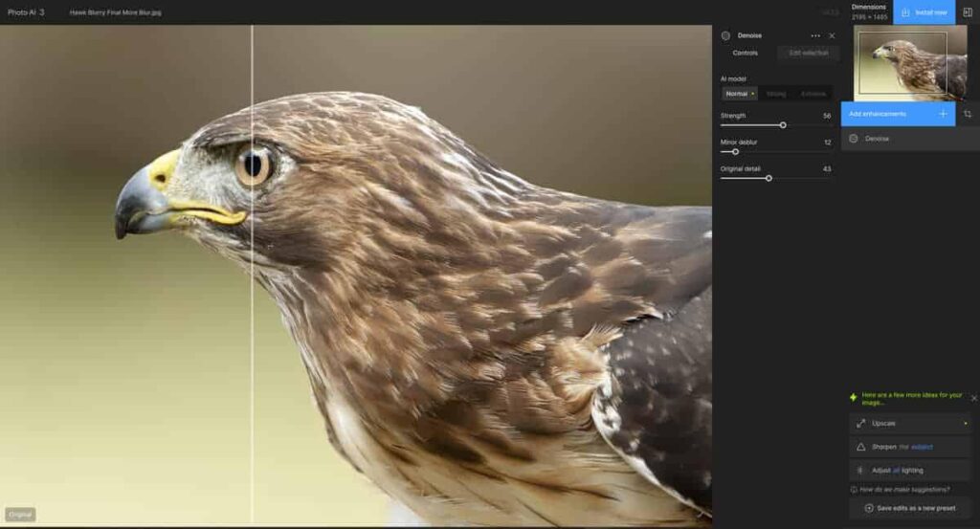The height and width of the screenshot is (529, 980).
Task: Switch to the Edit selection tab
Action: pyautogui.click(x=809, y=53)
